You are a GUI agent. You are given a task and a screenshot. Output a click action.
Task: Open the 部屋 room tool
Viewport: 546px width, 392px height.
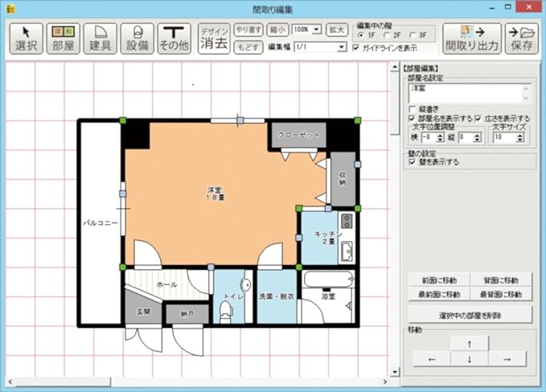coord(63,39)
